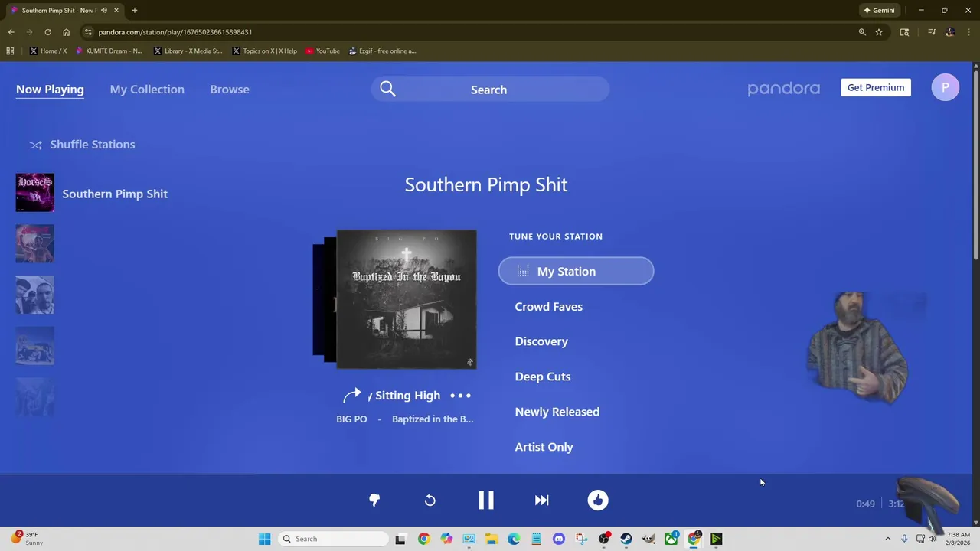Open the profile avatar menu

(946, 87)
